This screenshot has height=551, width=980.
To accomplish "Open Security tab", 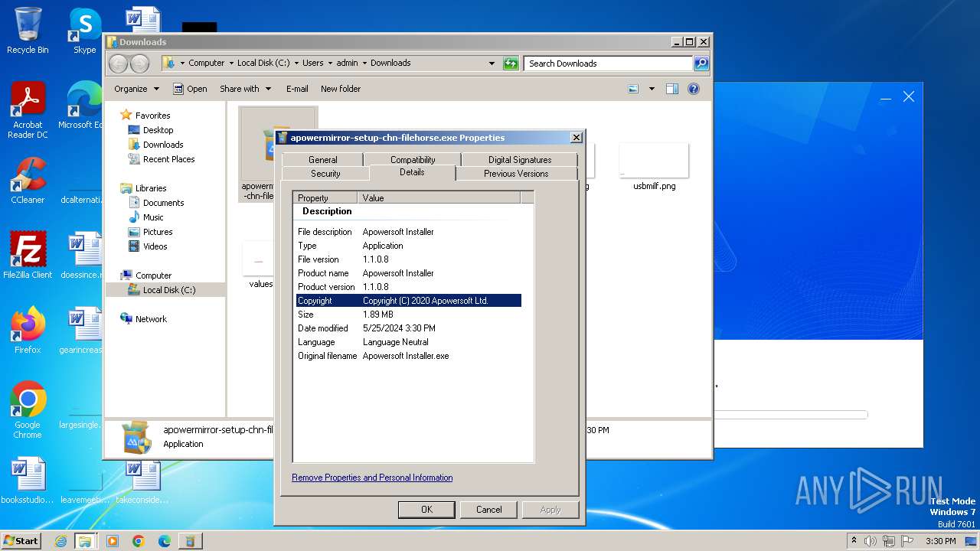I will click(325, 174).
